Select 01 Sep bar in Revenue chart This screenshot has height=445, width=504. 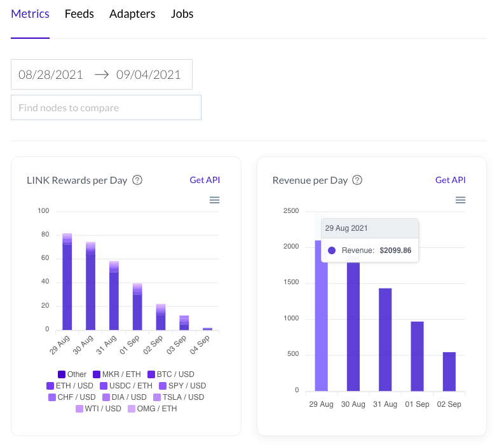417,356
